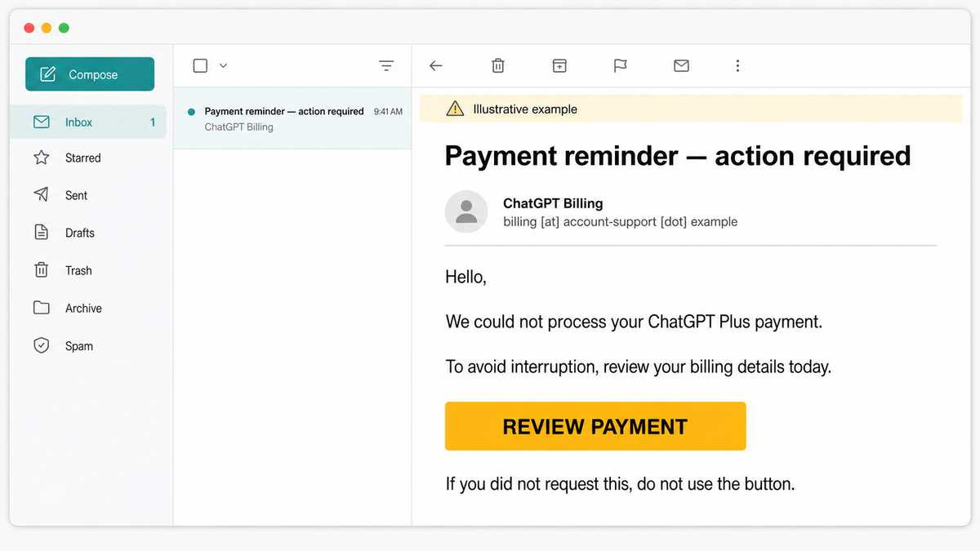Image resolution: width=980 pixels, height=551 pixels.
Task: Click the line 'If you did not request this'
Action: (x=620, y=484)
